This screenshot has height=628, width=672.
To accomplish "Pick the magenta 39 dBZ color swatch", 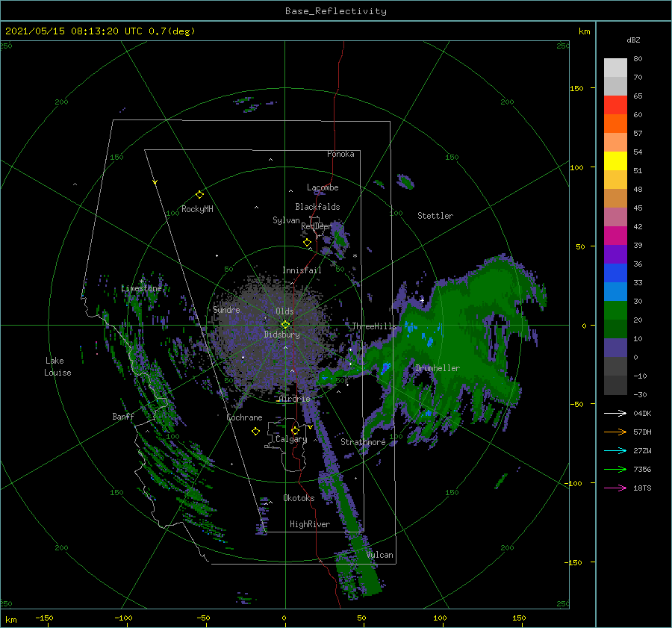I will 615,236.
